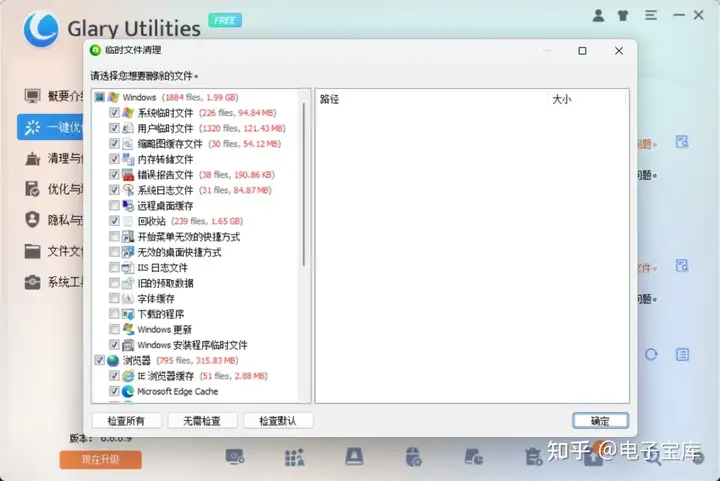Enable 旧的预取数据 checkbox
Viewport: 720px width, 481px height.
tap(114, 283)
